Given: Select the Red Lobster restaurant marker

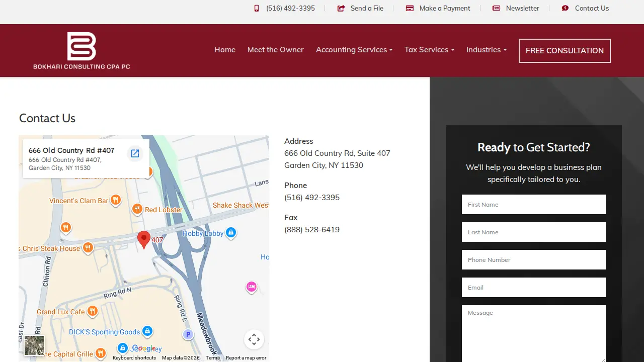Looking at the screenshot, I should pyautogui.click(x=137, y=209).
